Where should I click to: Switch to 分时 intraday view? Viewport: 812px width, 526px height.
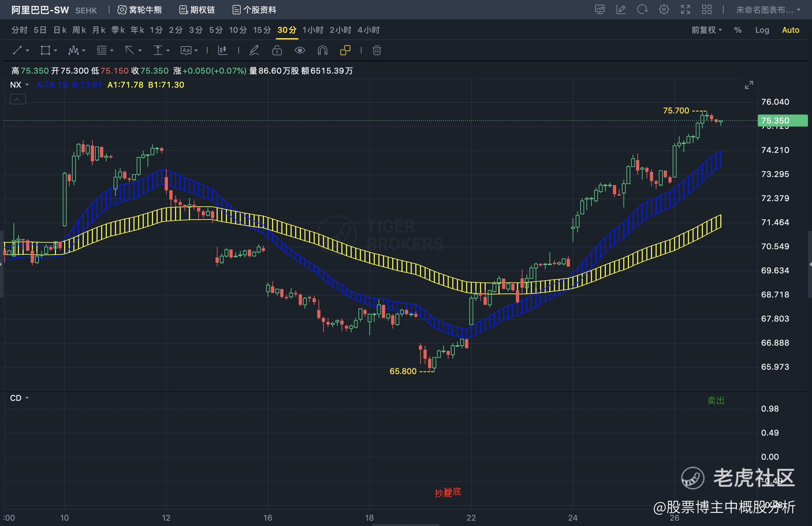coord(19,30)
